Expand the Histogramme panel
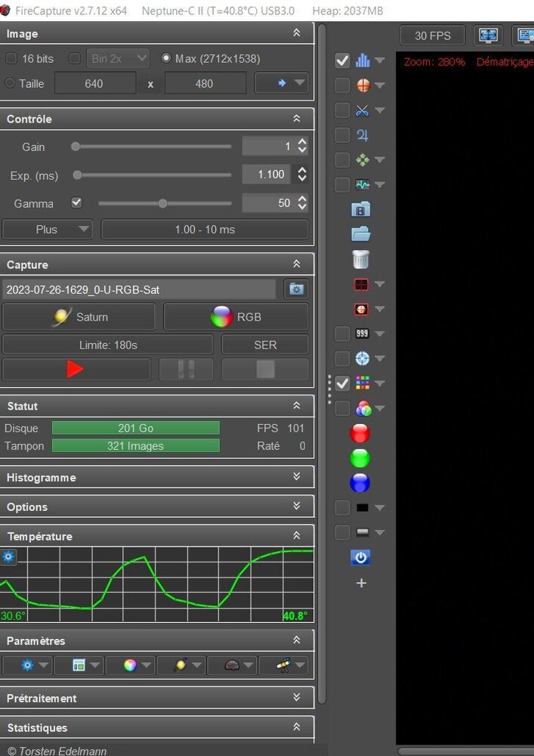Viewport: 534px width, 756px height. (x=157, y=477)
